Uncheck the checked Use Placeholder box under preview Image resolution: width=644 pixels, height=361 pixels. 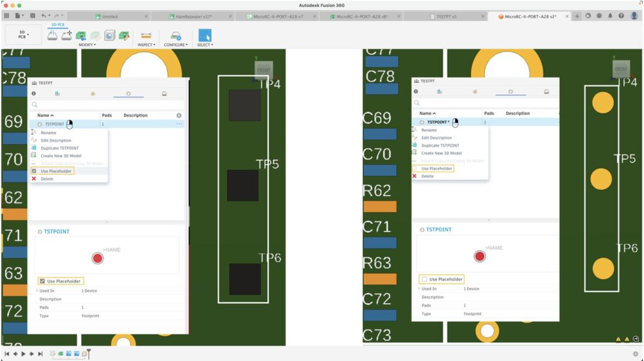[x=42, y=281]
